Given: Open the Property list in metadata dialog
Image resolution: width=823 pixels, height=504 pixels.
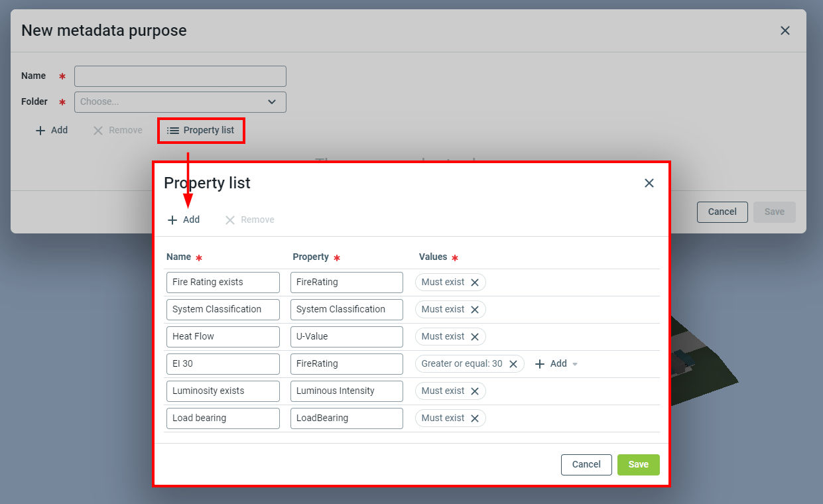Looking at the screenshot, I should pyautogui.click(x=201, y=131).
